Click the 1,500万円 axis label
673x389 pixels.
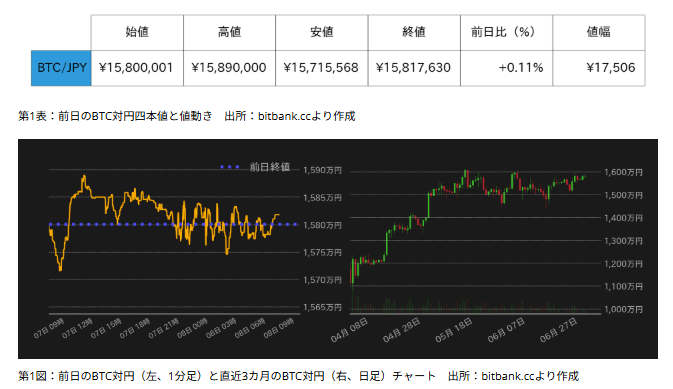[623, 195]
